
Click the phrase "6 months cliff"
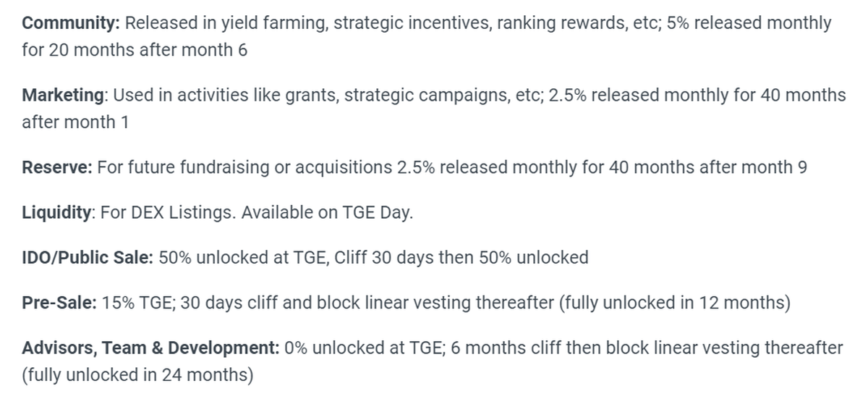pyautogui.click(x=505, y=348)
